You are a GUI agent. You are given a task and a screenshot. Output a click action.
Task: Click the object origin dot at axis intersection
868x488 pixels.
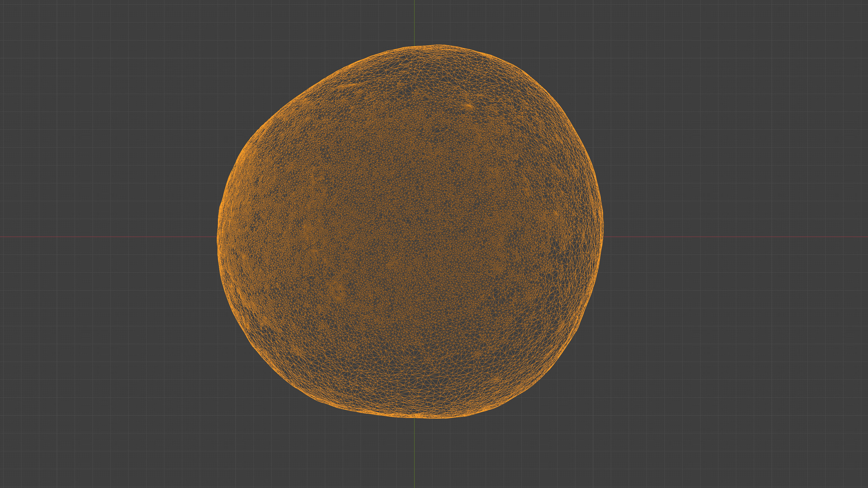415,236
